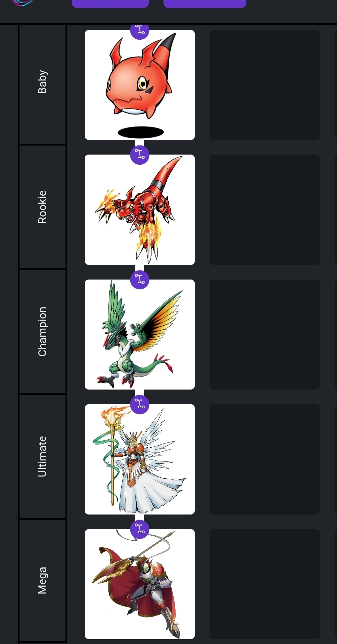337x644 pixels.
Task: Click the connector icon between Champion and Ultimate cards
Action: [x=140, y=404]
